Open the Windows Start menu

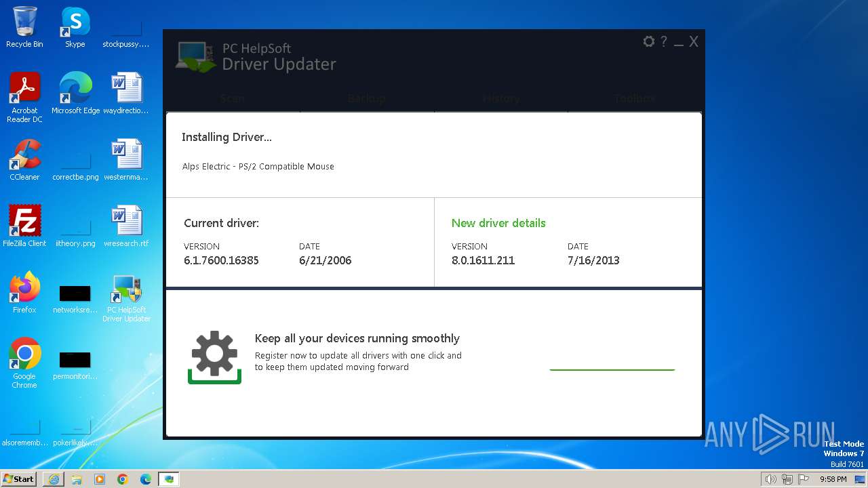[18, 479]
